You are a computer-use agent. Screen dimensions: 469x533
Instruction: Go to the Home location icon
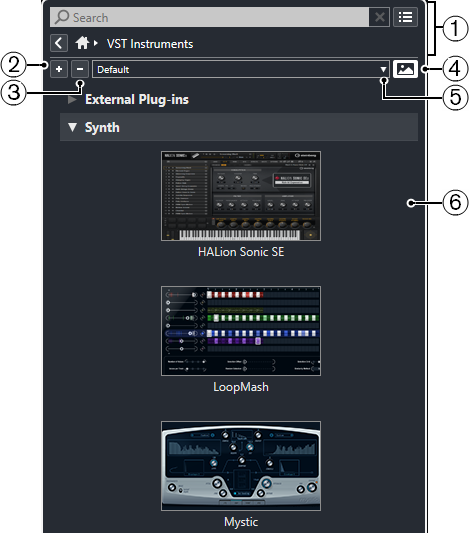coord(82,43)
